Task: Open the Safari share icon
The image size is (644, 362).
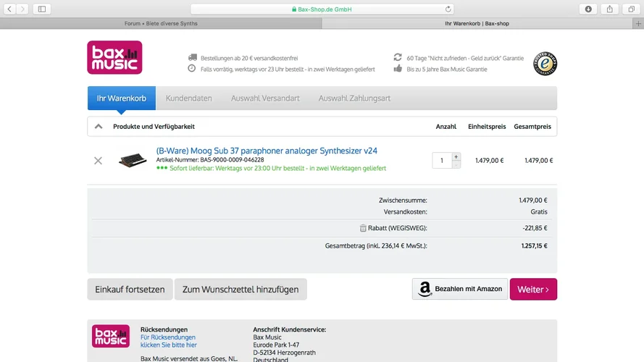Action: click(609, 9)
